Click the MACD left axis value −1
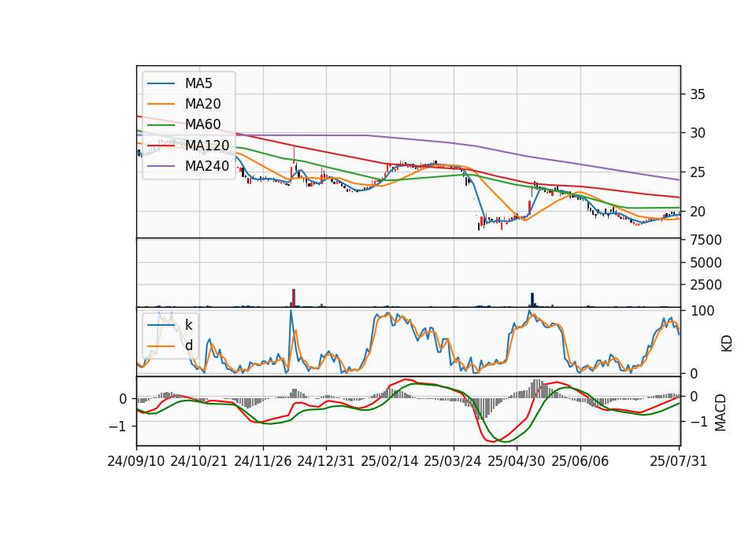 [117, 427]
